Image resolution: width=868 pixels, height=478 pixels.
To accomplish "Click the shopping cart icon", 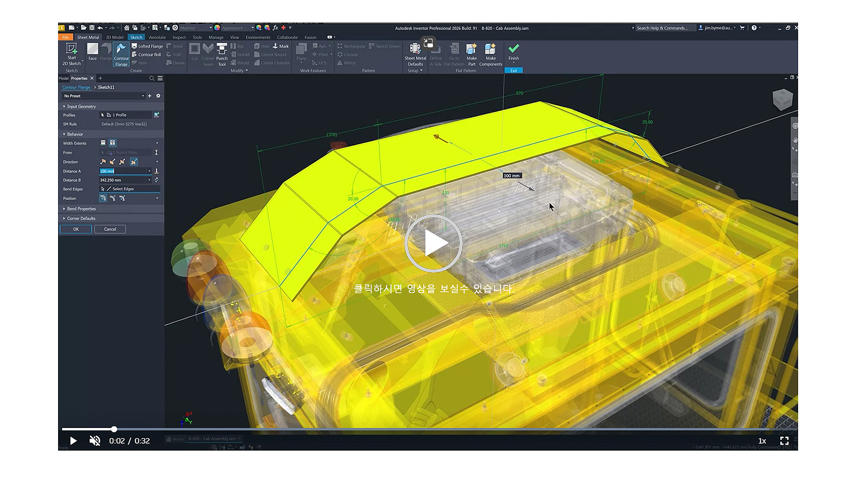I will click(x=742, y=27).
